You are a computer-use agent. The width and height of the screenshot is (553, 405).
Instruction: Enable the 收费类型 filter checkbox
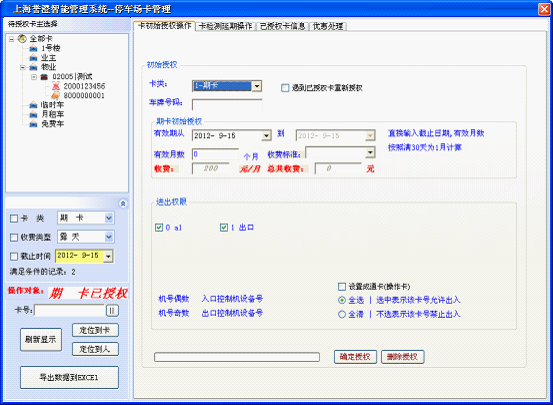click(14, 237)
